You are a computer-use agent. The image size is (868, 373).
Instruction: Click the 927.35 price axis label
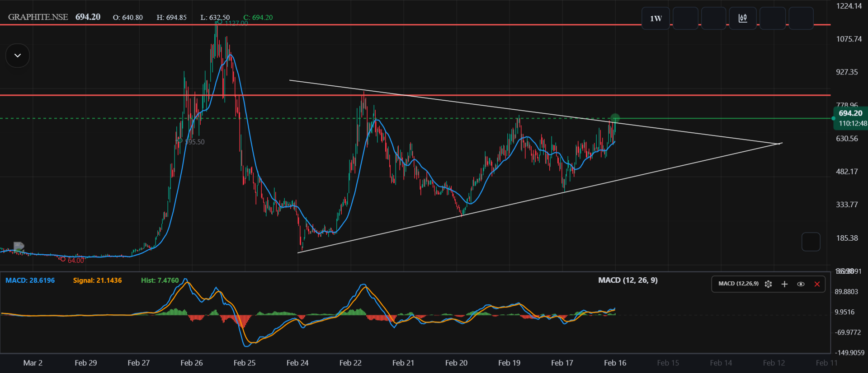click(847, 72)
